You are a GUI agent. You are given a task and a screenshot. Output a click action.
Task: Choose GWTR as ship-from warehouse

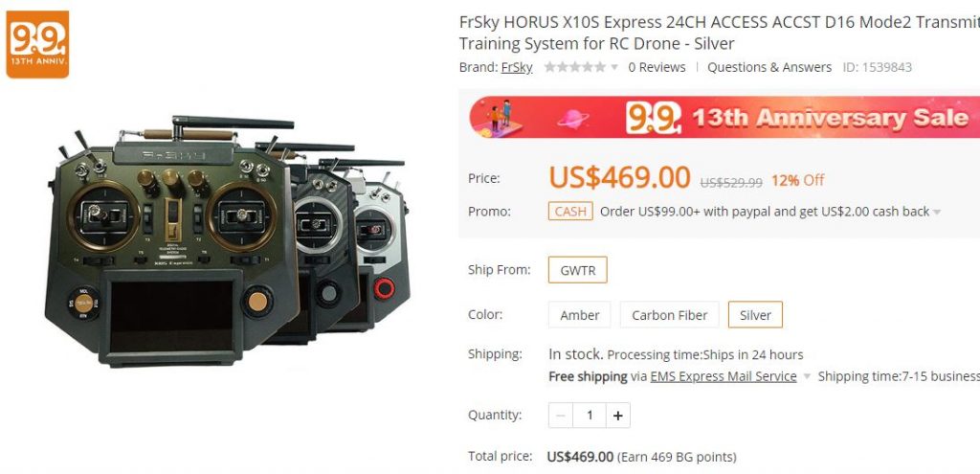click(x=577, y=270)
